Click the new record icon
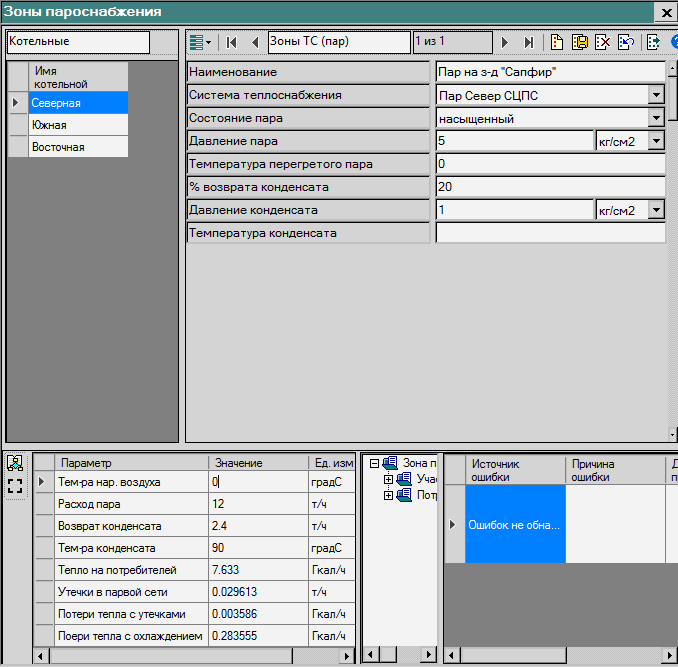The image size is (678, 667). pyautogui.click(x=557, y=42)
